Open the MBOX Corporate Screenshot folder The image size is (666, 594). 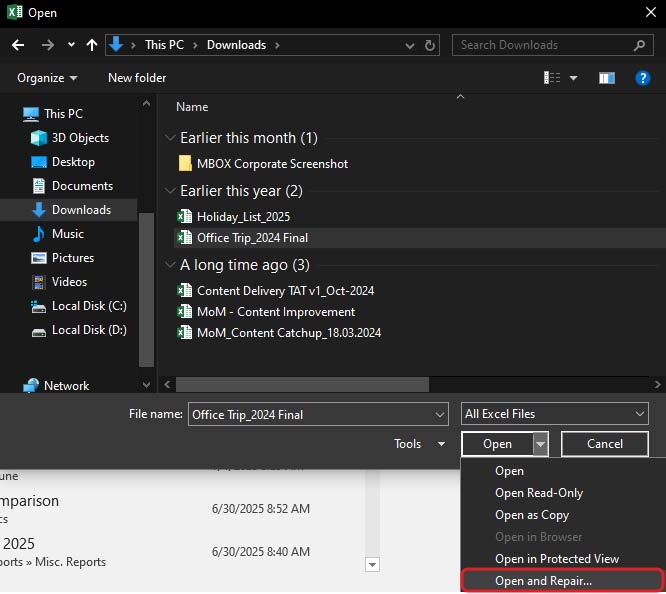click(272, 164)
